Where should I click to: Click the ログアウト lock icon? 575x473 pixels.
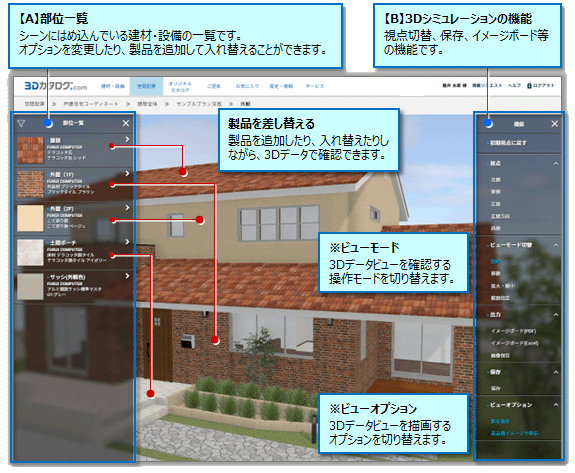click(529, 85)
